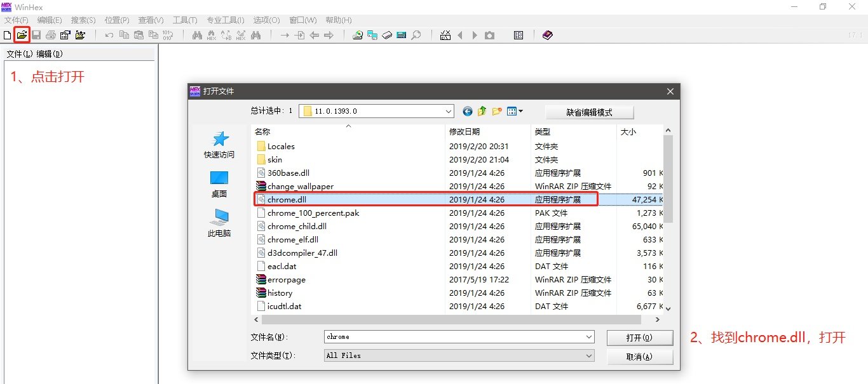The width and height of the screenshot is (868, 384).
Task: Open the 搜索(S) menu
Action: 83,20
